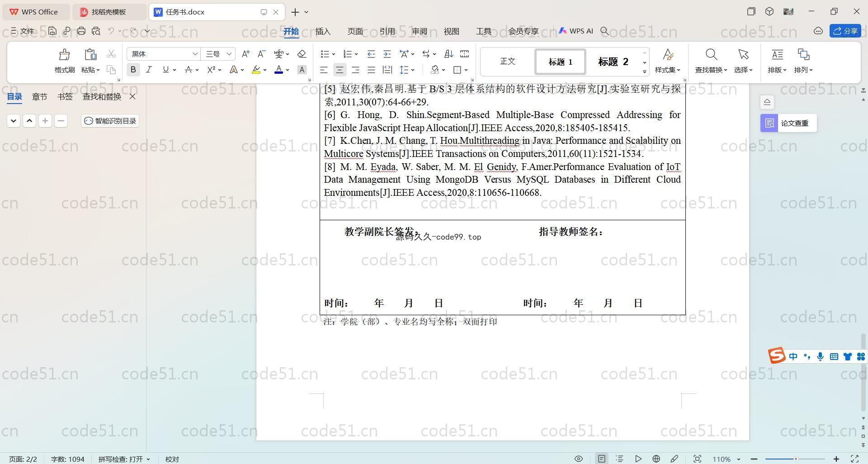The height and width of the screenshot is (464, 868).
Task: Open the font size dropdown (三号)
Action: (x=229, y=54)
